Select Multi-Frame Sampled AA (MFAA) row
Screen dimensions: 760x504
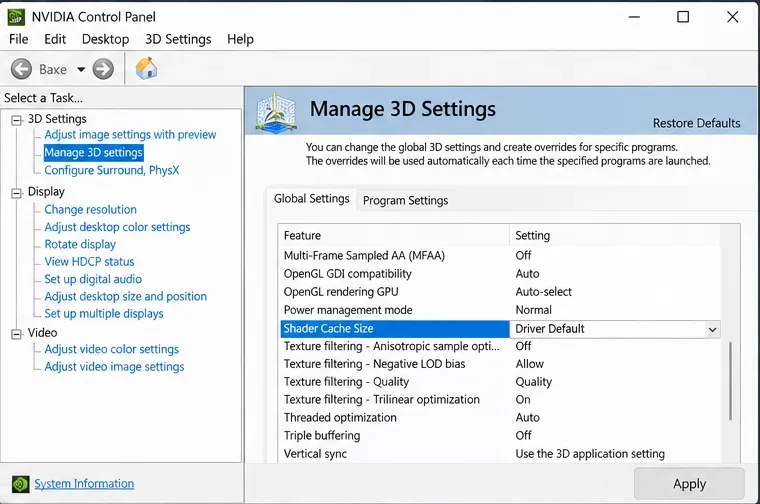tap(500, 256)
